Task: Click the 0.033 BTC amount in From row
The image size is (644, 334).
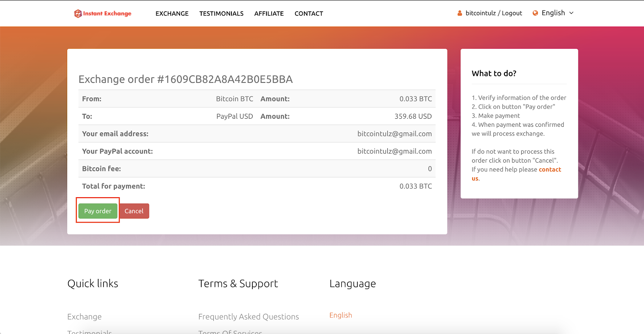Action: [x=416, y=99]
